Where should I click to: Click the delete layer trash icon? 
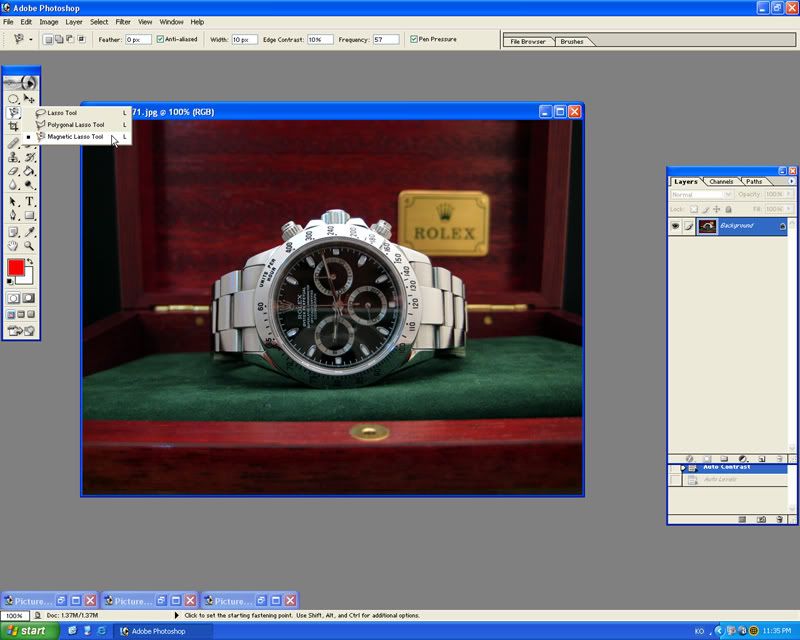coord(779,459)
